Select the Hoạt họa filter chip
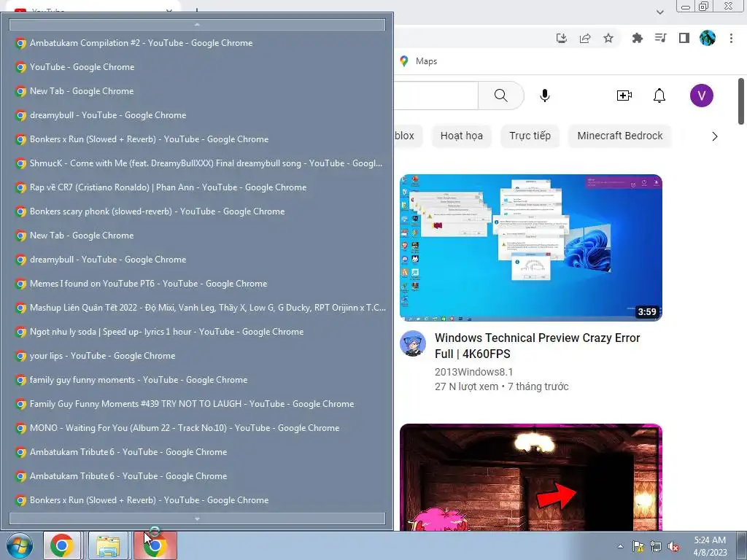 [x=461, y=136]
